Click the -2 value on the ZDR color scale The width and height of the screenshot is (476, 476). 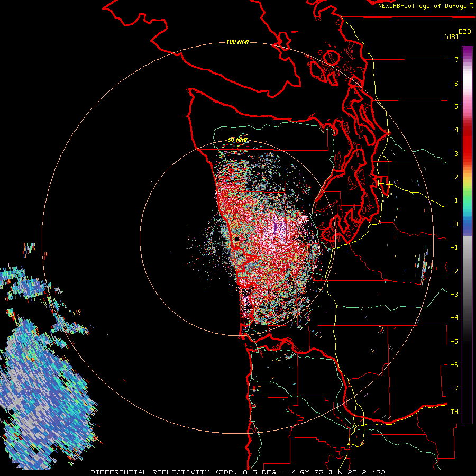tap(454, 271)
